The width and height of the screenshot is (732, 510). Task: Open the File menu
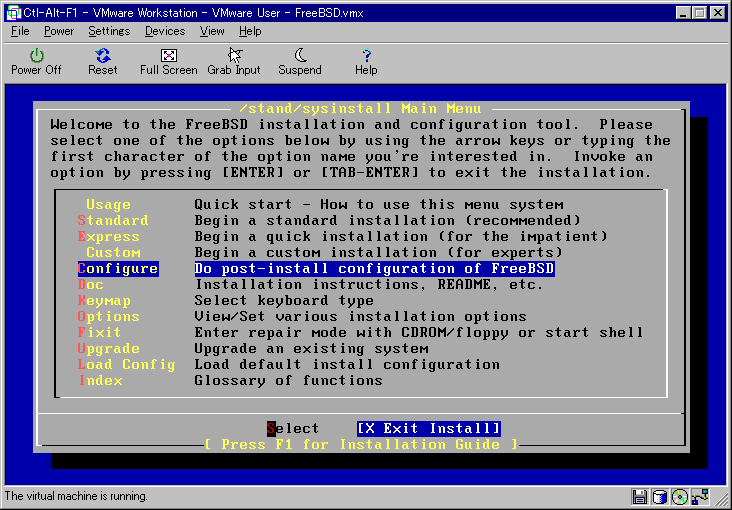(20, 31)
